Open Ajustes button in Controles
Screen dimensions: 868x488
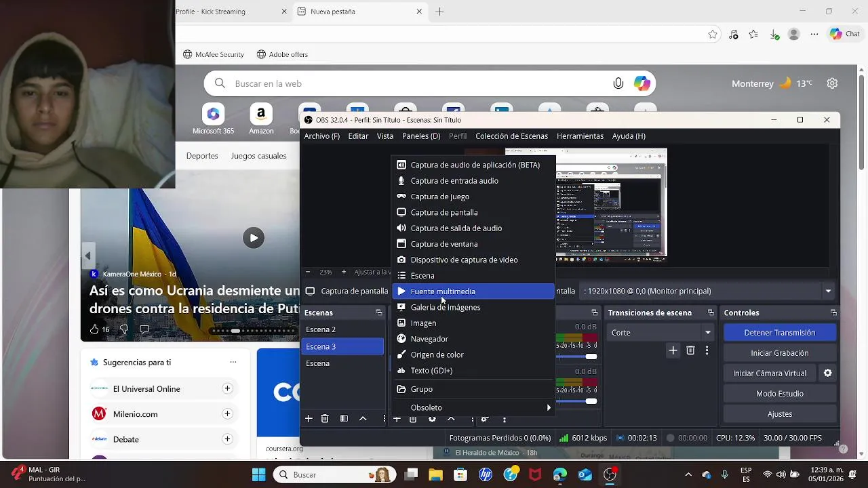tap(779, 414)
